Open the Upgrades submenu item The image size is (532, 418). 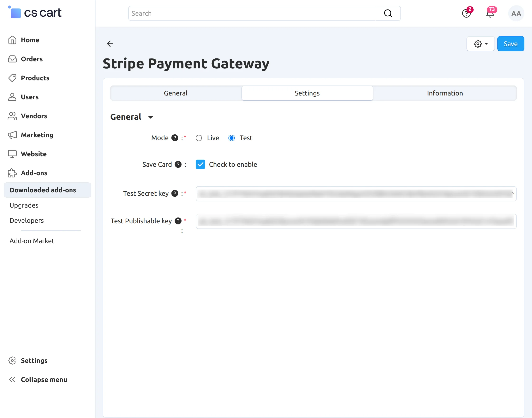point(24,205)
